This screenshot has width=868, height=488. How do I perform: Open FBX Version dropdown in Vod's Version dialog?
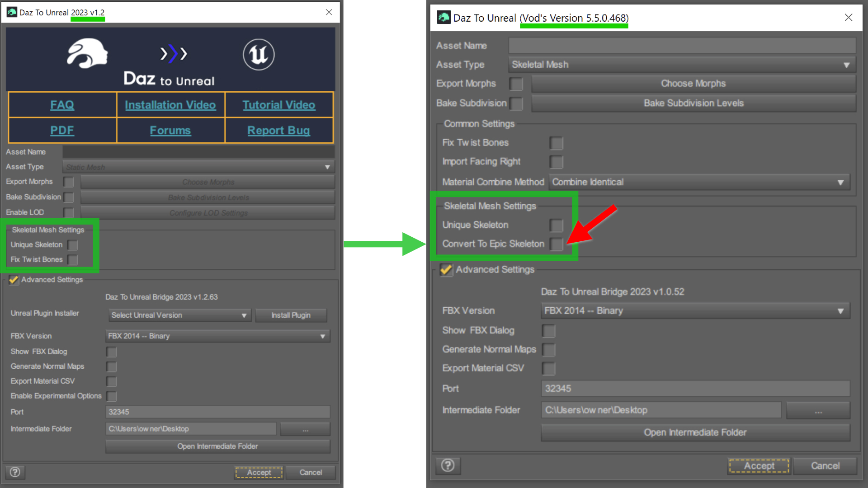point(695,311)
